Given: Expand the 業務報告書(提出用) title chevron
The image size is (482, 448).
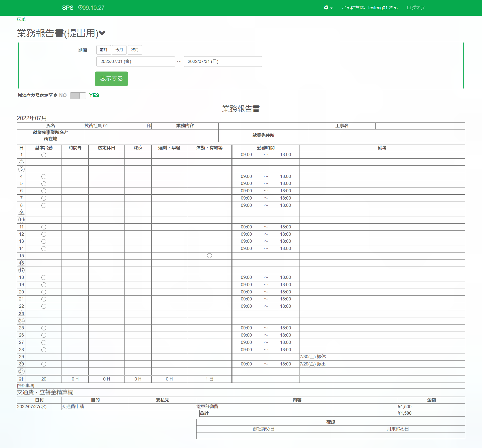Looking at the screenshot, I should 102,33.
